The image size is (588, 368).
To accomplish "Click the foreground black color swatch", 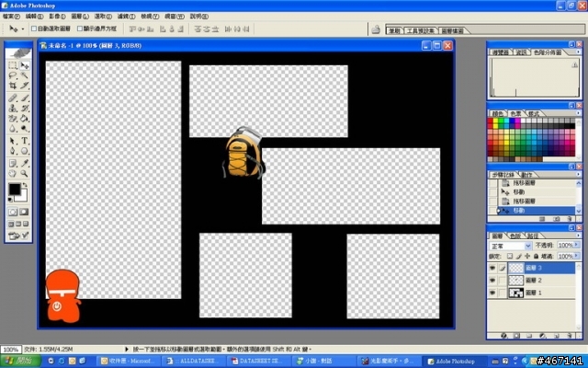I will tap(15, 189).
